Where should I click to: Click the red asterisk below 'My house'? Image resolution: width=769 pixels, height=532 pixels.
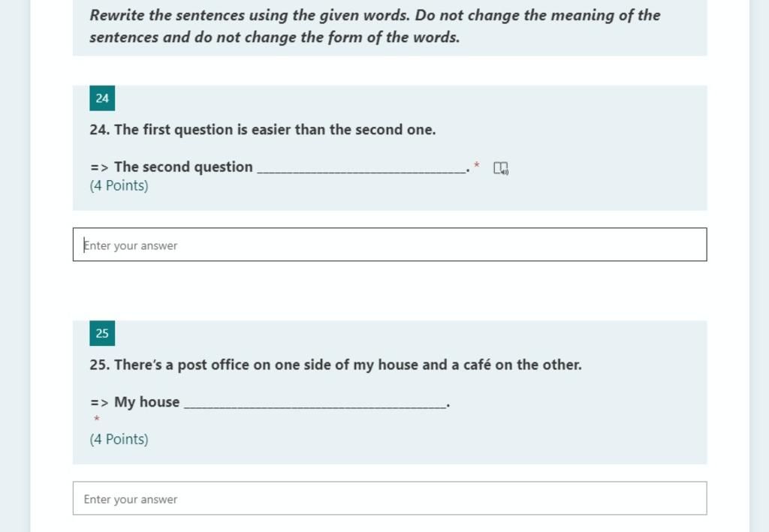coord(97,419)
